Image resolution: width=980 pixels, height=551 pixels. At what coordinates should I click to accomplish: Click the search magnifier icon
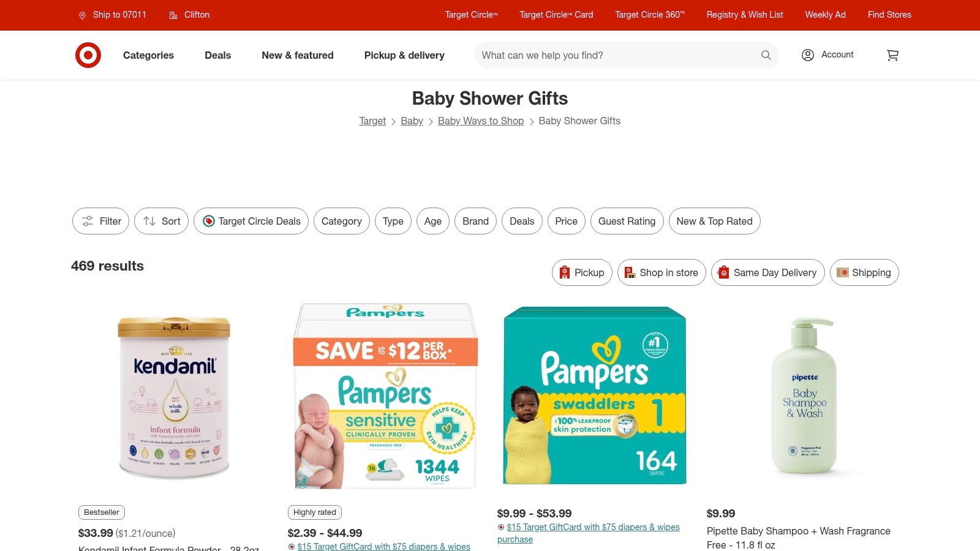(766, 55)
